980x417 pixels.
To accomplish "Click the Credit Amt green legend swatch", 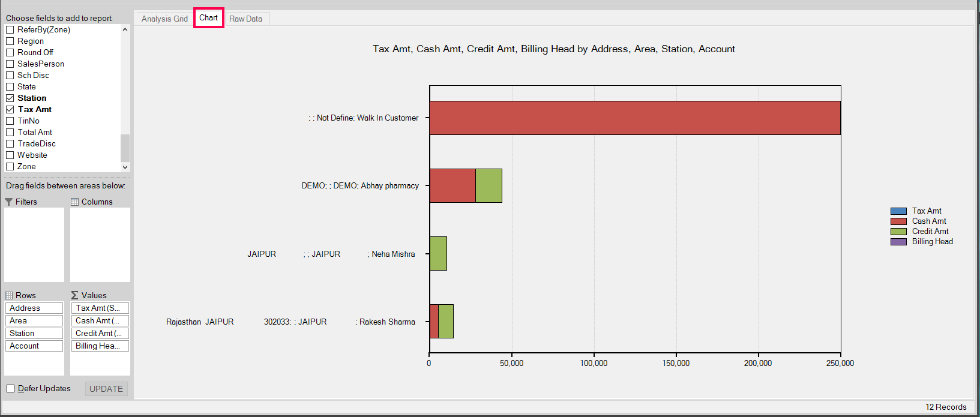I will coord(898,232).
